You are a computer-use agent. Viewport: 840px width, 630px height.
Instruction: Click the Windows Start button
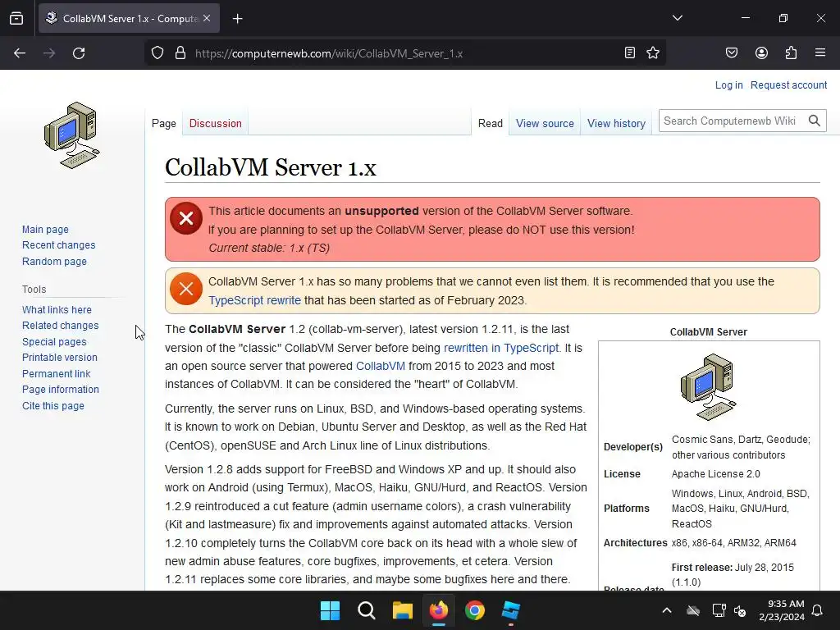pyautogui.click(x=330, y=610)
